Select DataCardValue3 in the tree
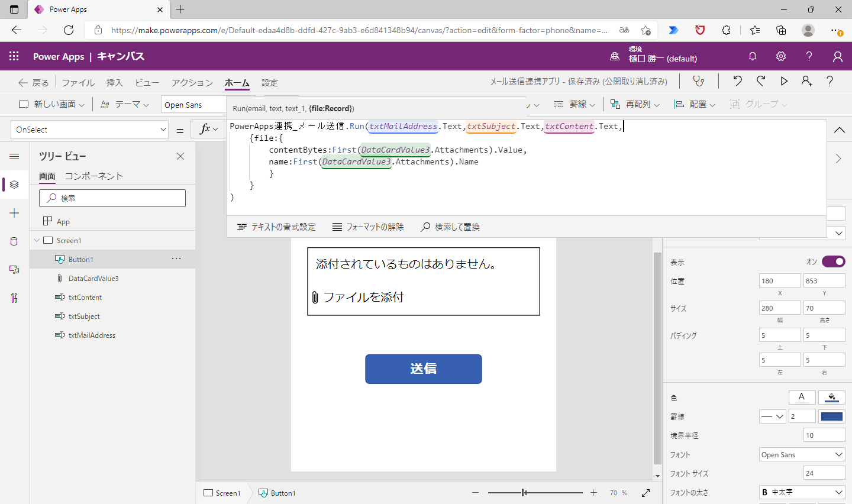The width and height of the screenshot is (852, 504). tap(93, 278)
